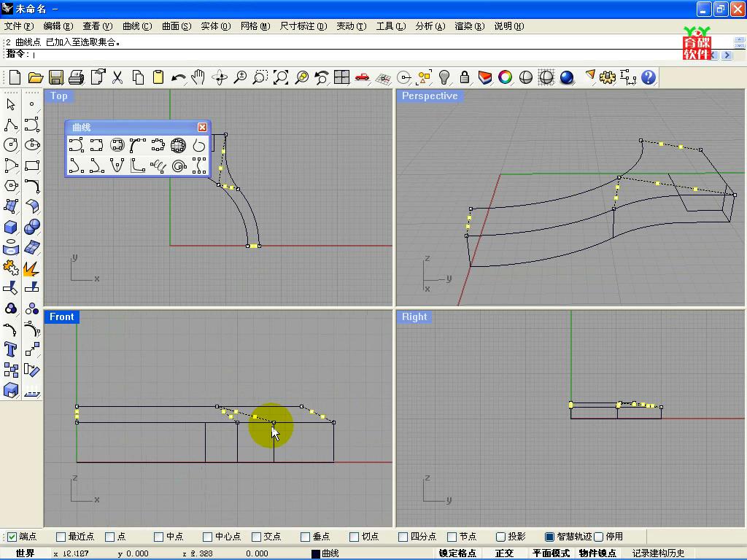This screenshot has height=560, width=747.
Task: Enable the 交点 osnap checkbox
Action: [256, 537]
